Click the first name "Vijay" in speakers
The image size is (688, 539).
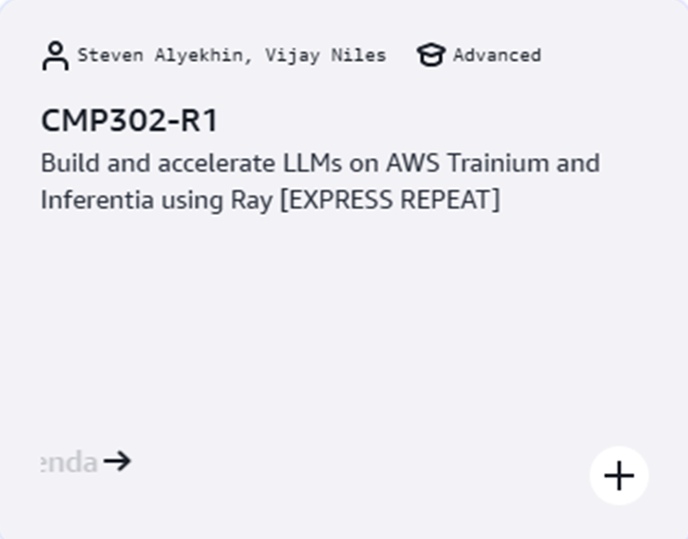[289, 55]
